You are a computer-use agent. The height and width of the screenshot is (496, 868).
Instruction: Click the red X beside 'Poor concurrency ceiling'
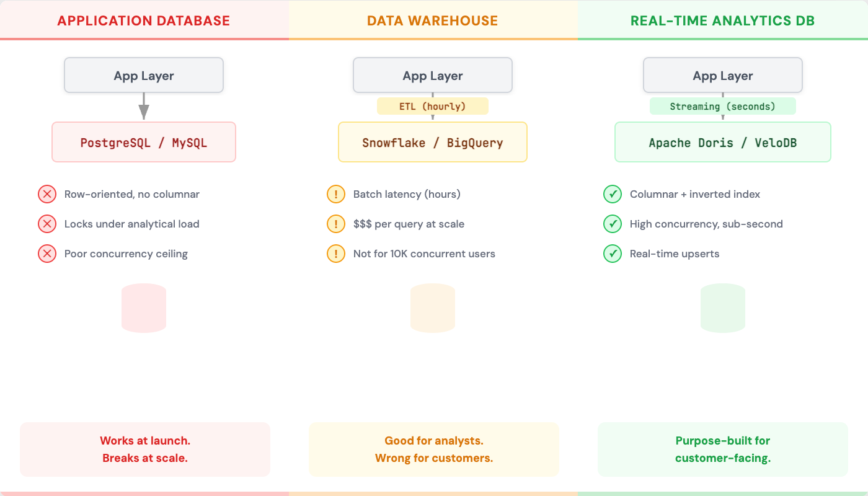[x=47, y=254]
